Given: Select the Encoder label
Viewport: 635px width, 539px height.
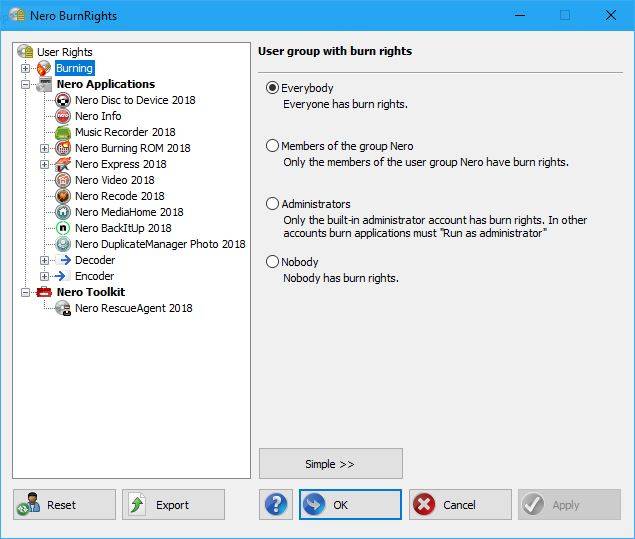Looking at the screenshot, I should pyautogui.click(x=94, y=276).
